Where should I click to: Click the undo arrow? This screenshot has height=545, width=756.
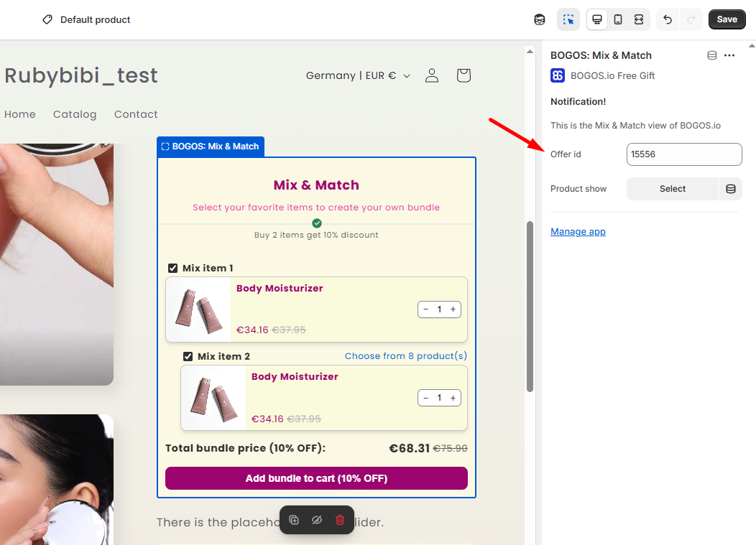(668, 19)
